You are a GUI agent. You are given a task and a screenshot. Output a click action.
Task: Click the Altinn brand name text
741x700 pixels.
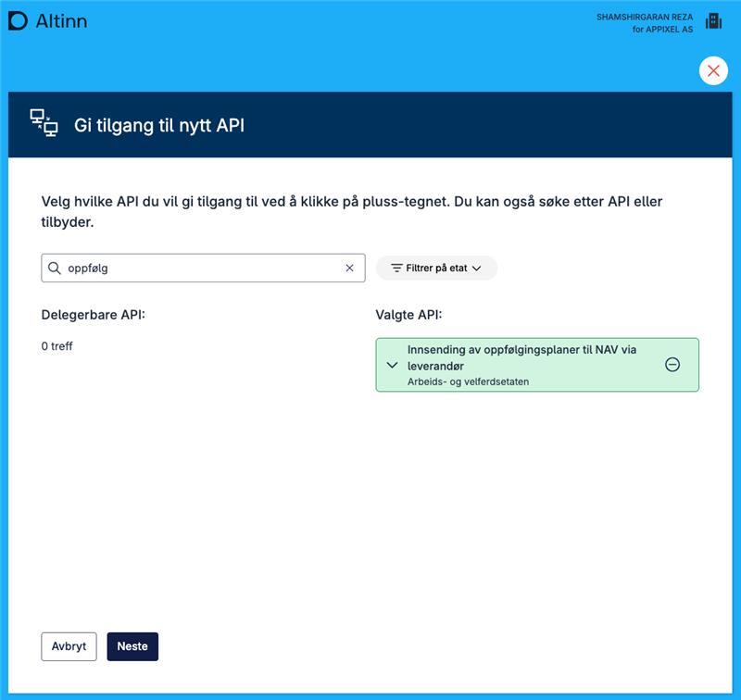click(x=61, y=20)
